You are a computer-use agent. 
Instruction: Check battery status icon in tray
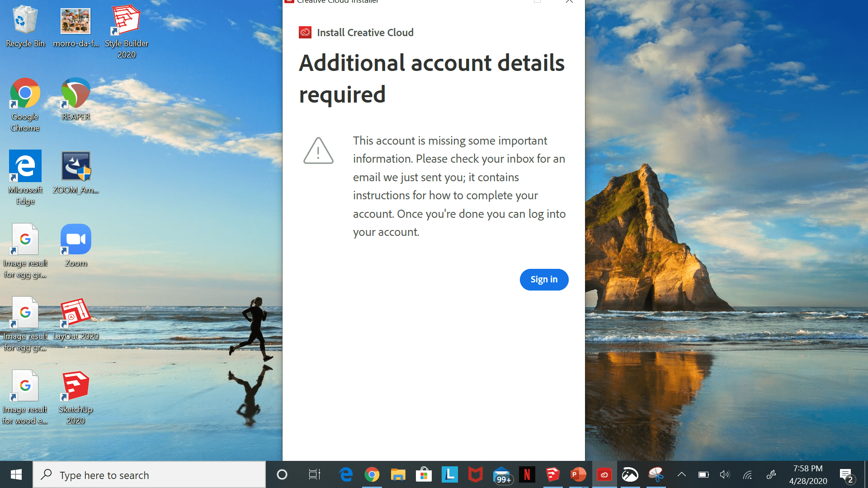pos(703,474)
